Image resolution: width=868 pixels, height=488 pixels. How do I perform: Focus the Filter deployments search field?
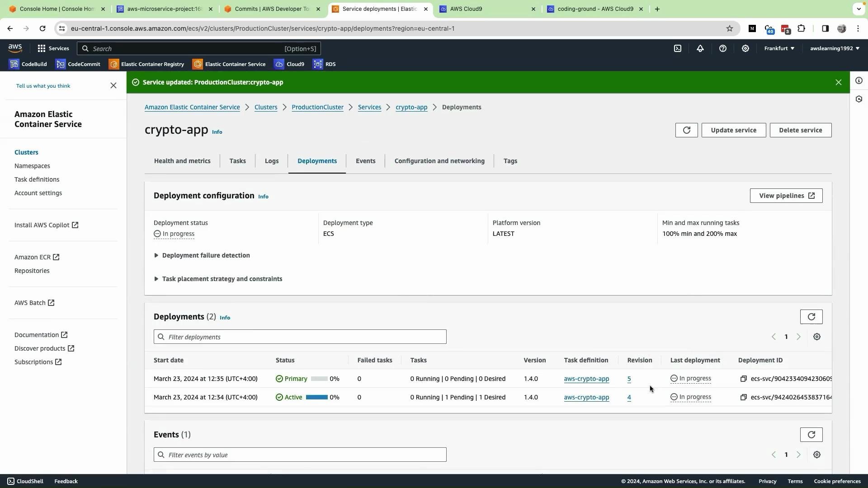coord(300,337)
